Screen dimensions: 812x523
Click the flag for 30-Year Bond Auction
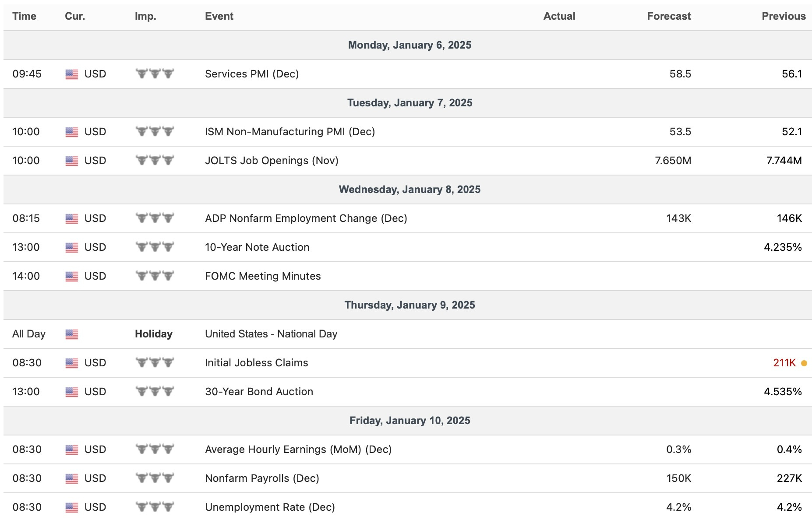[72, 392]
